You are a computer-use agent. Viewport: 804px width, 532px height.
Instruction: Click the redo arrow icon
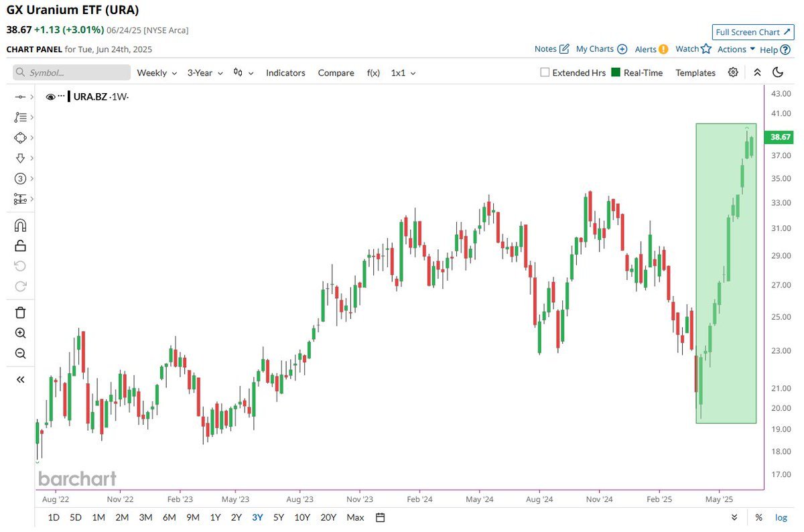point(20,286)
